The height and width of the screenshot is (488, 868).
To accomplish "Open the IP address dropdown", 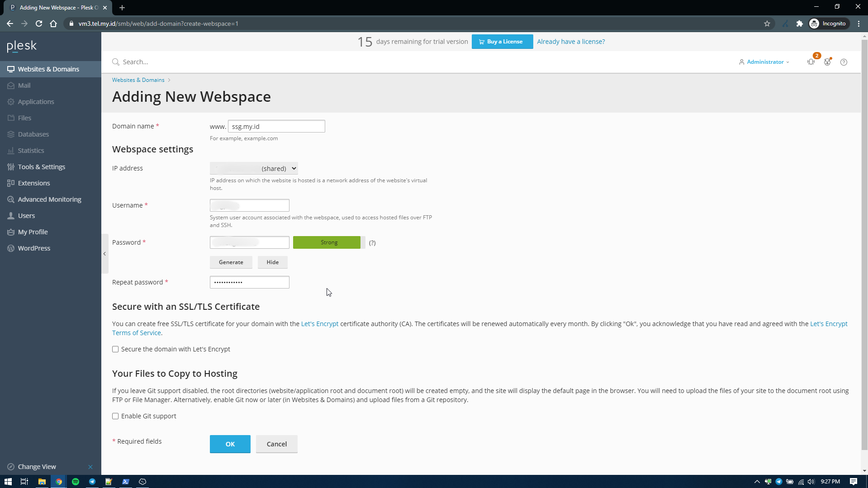I will point(254,168).
